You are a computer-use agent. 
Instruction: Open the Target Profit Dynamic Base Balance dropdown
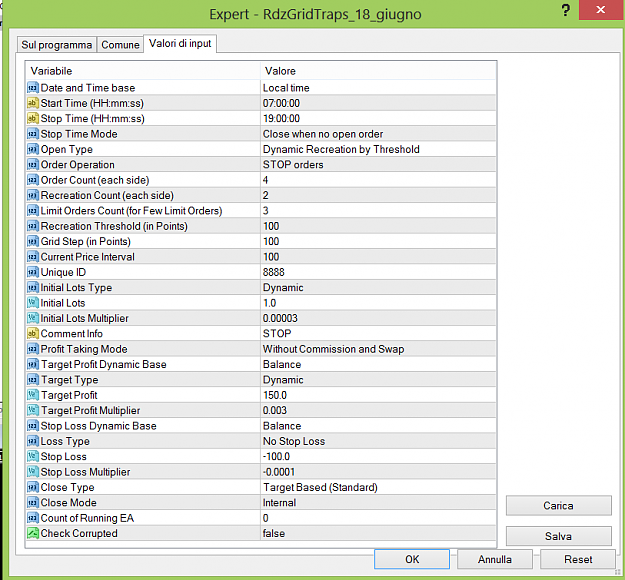coord(378,364)
